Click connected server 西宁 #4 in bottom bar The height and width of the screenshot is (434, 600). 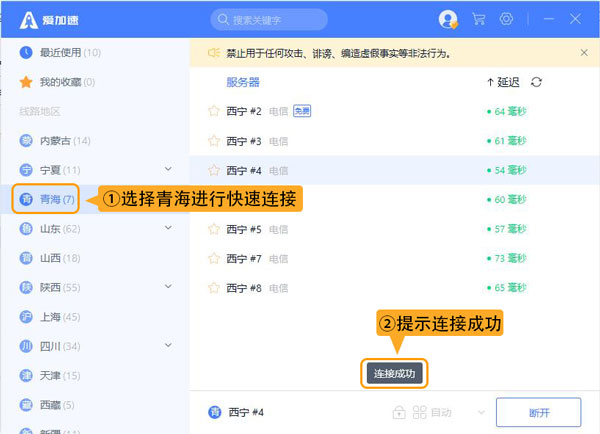[236, 412]
